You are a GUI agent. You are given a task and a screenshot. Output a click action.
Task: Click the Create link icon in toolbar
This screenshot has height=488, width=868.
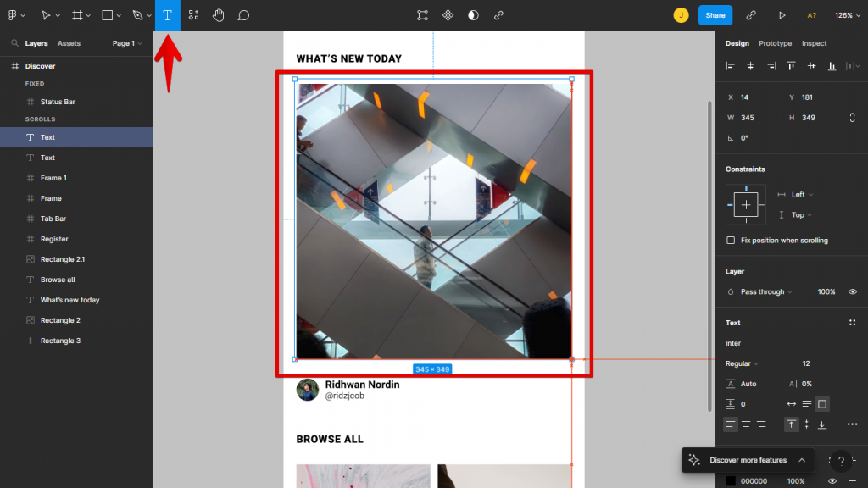(x=498, y=14)
